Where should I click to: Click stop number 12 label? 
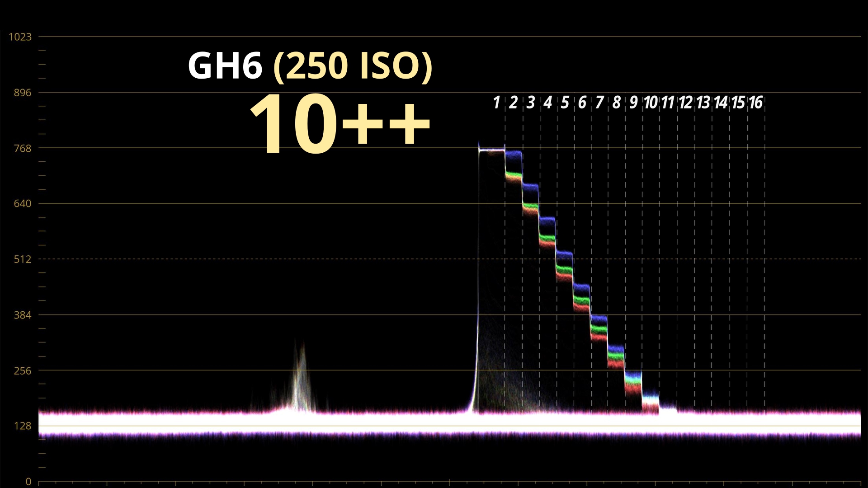tap(686, 103)
